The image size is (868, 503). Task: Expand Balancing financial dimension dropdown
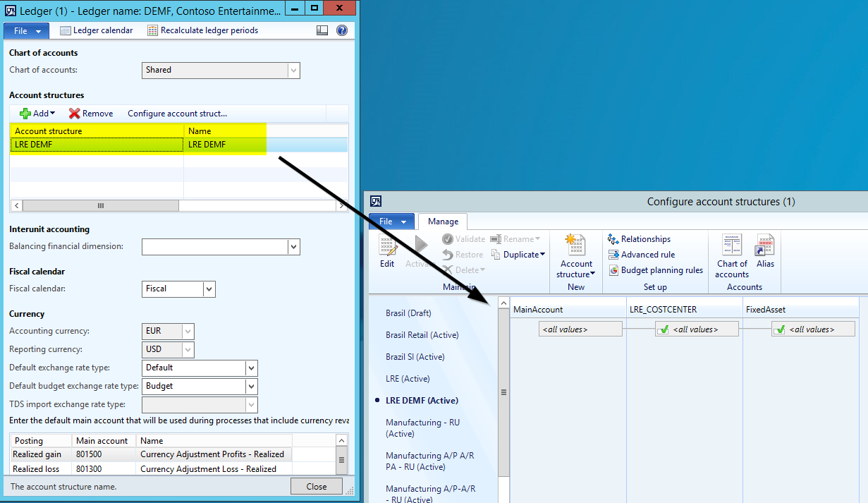(293, 247)
